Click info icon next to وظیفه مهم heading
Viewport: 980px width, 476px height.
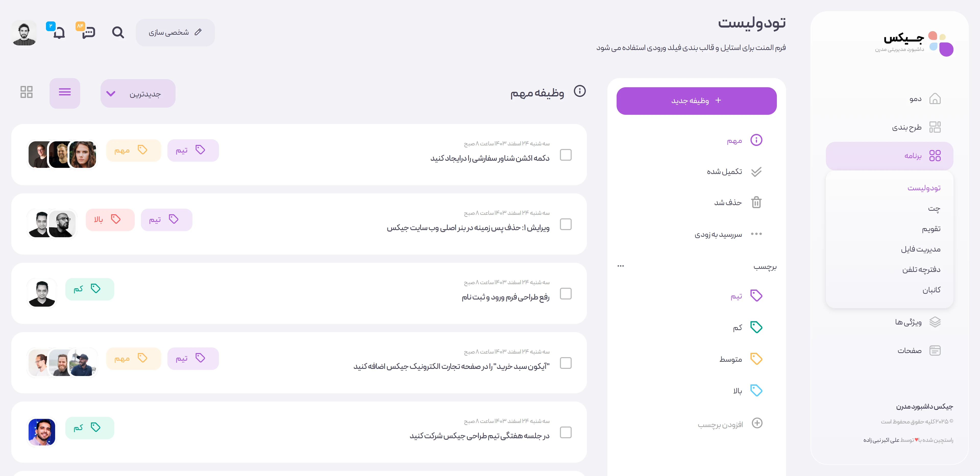[579, 91]
